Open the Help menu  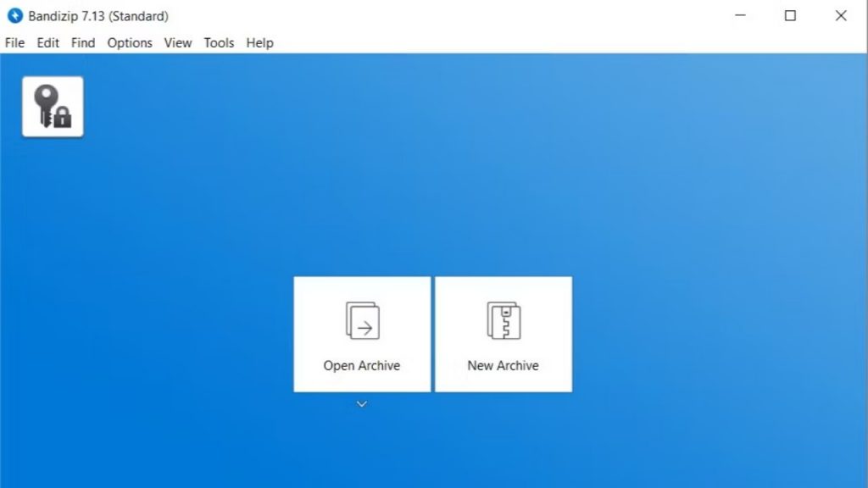259,42
